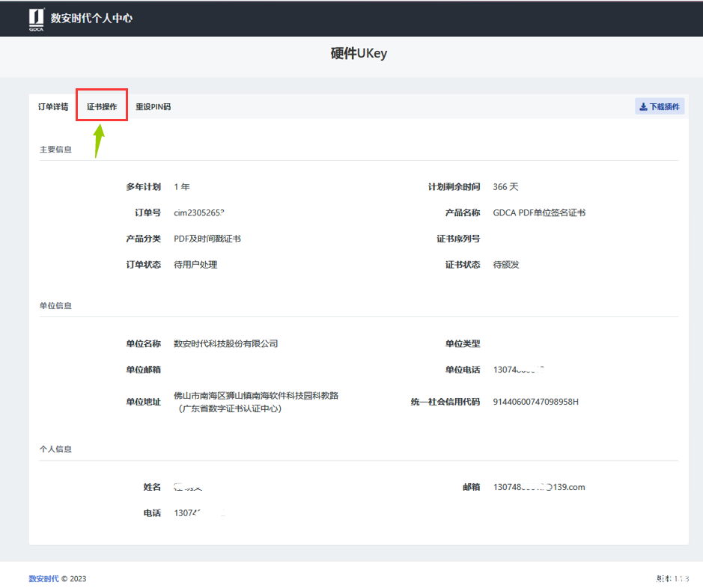The image size is (703, 588).
Task: Open the 订单详情 tab
Action: click(x=53, y=106)
